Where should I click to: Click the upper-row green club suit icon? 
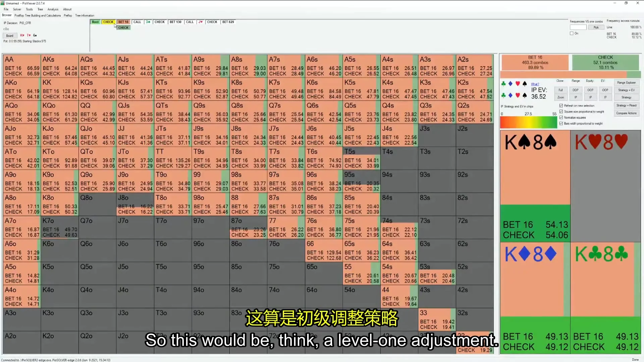pyautogui.click(x=503, y=84)
